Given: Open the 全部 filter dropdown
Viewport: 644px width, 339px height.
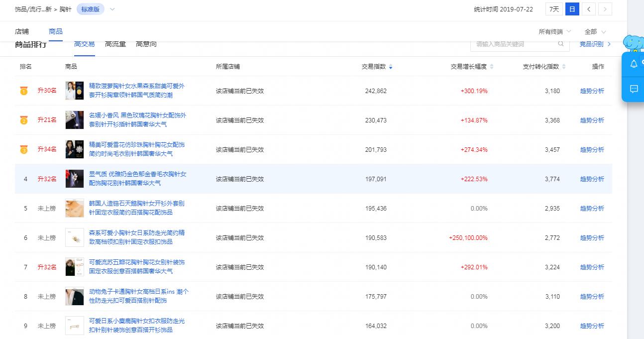Looking at the screenshot, I should [594, 30].
